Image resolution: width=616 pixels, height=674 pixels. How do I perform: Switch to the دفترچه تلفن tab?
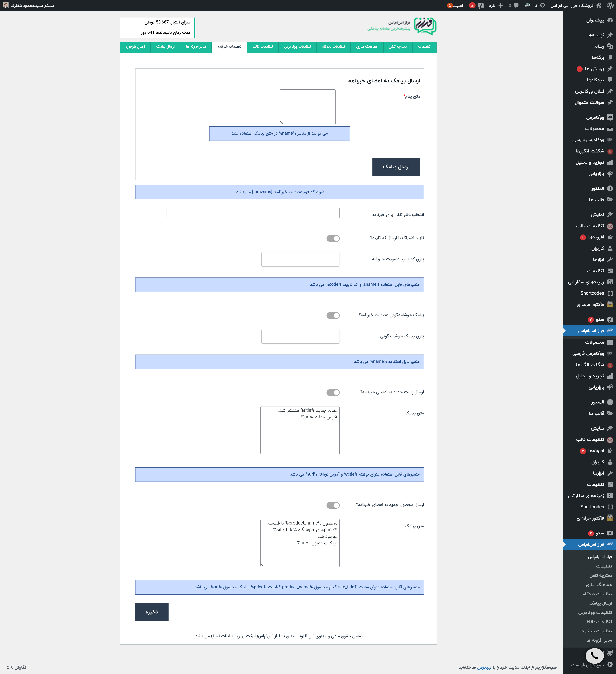[398, 47]
